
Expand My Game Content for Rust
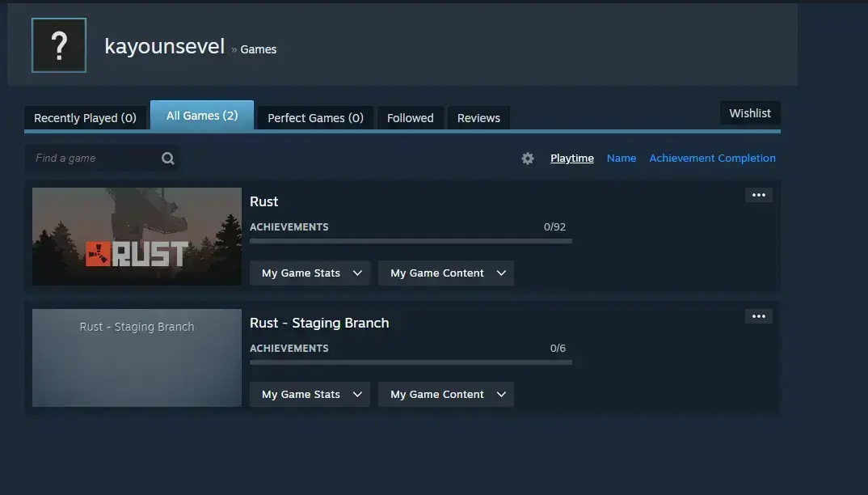click(446, 273)
